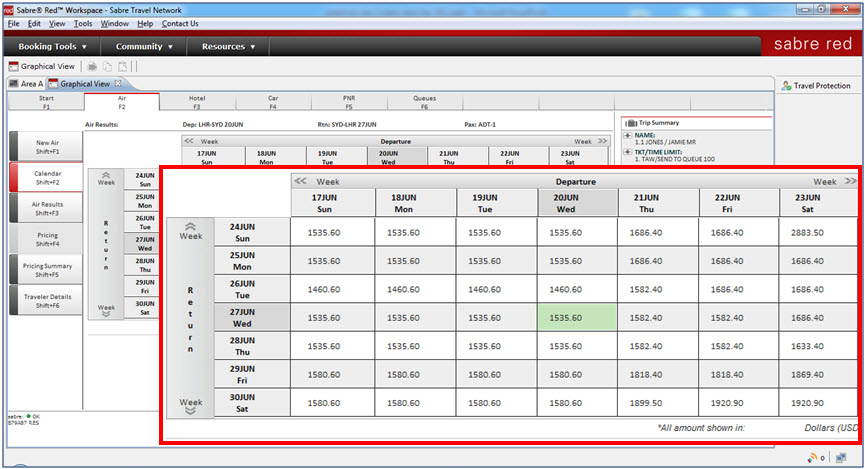Click the Travel Protection icon
This screenshot has width=865, height=469.
pyautogui.click(x=786, y=86)
